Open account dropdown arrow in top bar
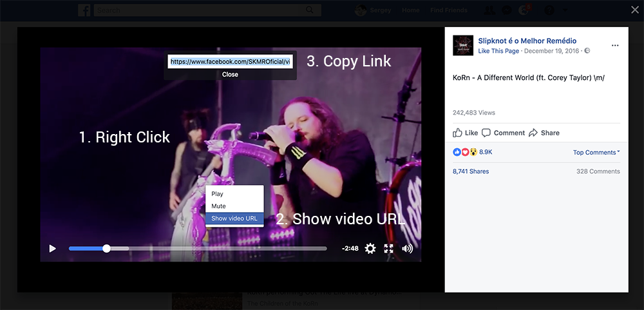644x310 pixels. [565, 10]
